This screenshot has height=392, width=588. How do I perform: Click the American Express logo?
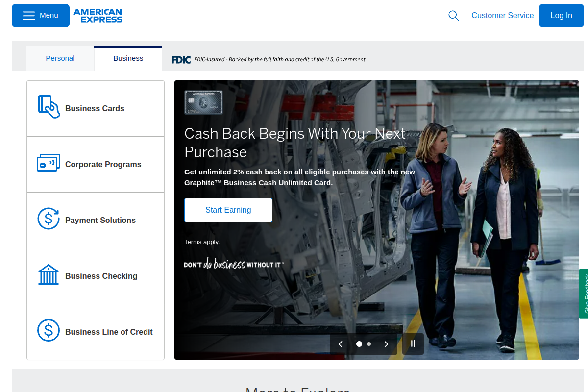pyautogui.click(x=98, y=16)
